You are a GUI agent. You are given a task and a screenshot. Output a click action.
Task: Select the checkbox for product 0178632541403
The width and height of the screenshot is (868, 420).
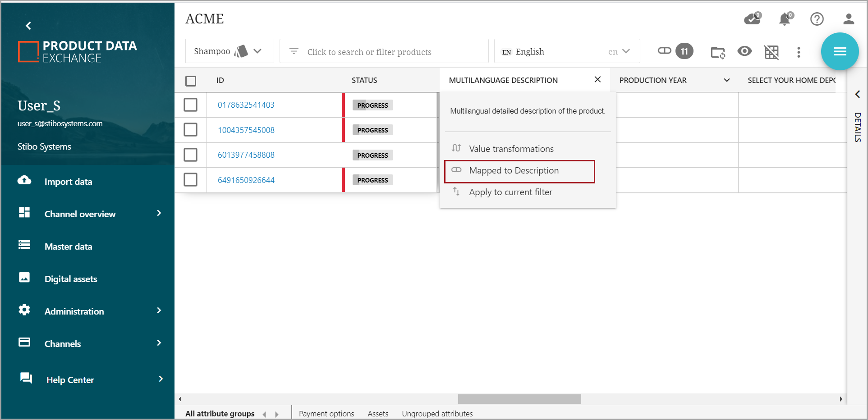191,105
